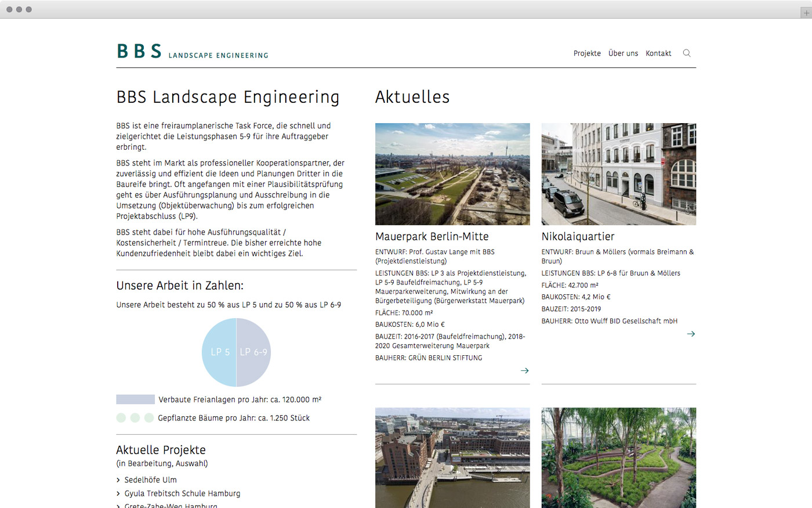This screenshot has height=508, width=812.
Task: Open the Sedelhöfe Ulm project link
Action: coord(150,480)
